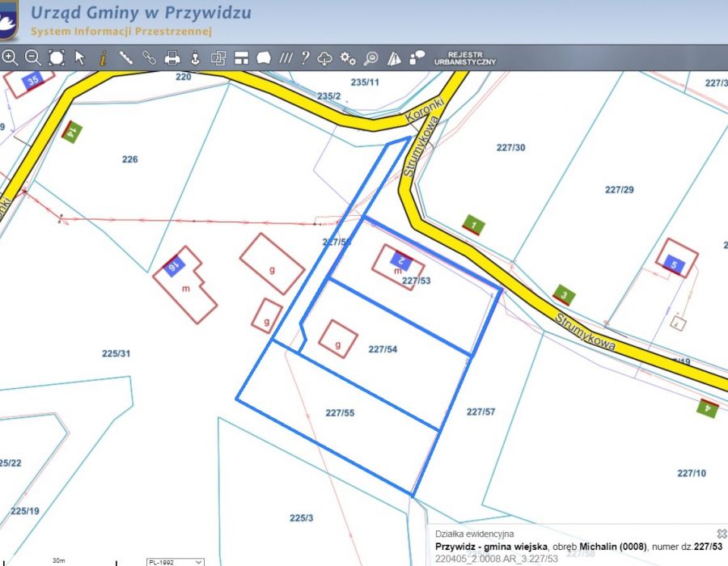Click parcel label 227/30
The image size is (728, 566).
point(510,147)
